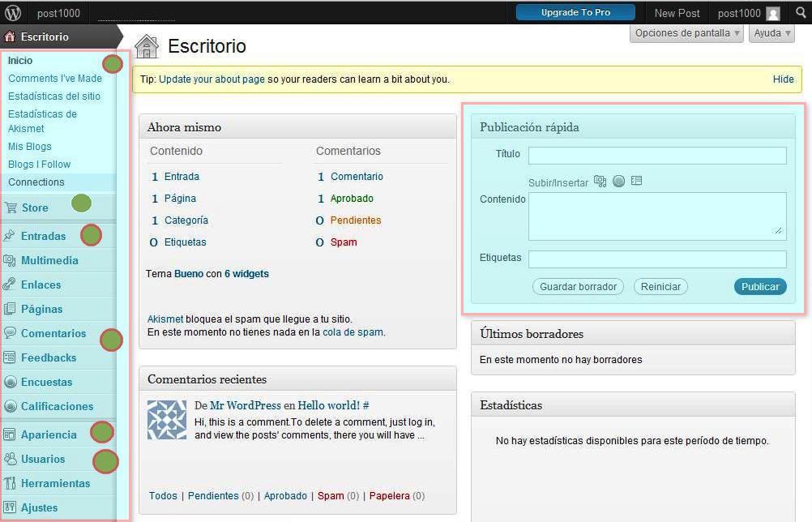Viewport: 812px width, 522px height.
Task: Click the add media icon in Subir/Insertar
Action: tap(600, 182)
